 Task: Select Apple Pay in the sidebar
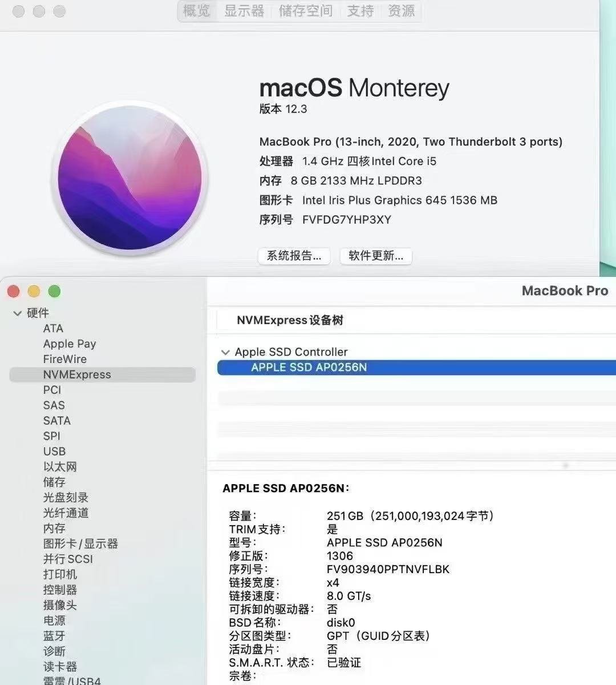pos(70,344)
